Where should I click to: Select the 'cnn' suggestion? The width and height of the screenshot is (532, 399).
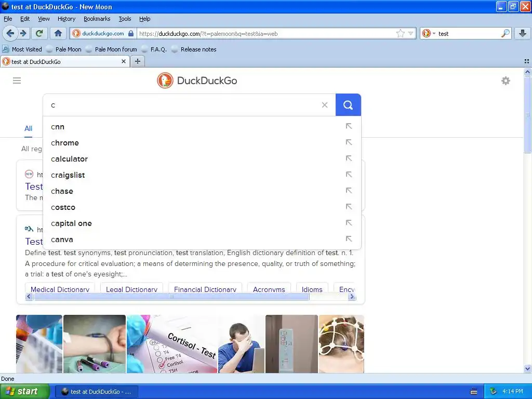[x=202, y=127]
